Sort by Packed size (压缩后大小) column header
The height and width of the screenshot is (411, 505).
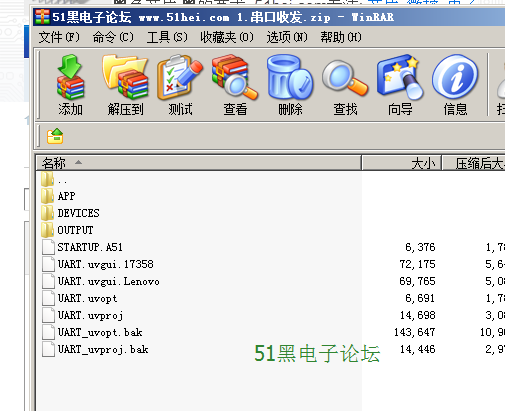[474, 163]
